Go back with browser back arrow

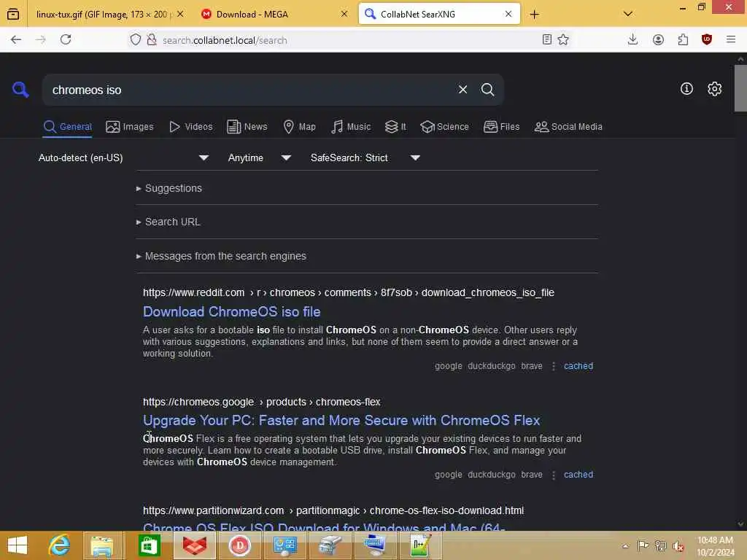point(16,39)
